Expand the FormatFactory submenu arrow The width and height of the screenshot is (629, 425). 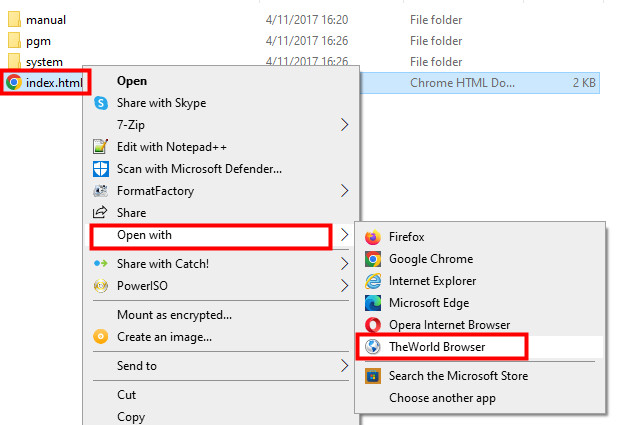[x=345, y=191]
